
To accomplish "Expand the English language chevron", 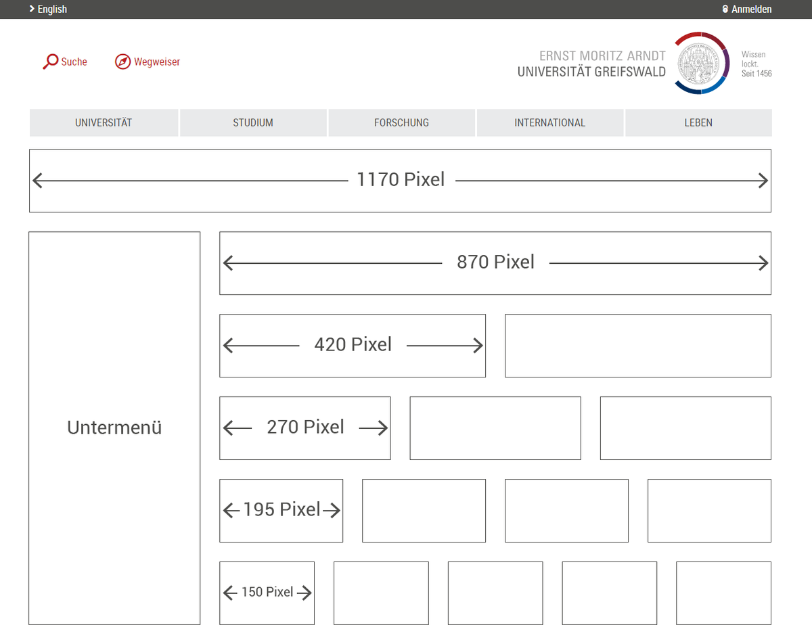I will tap(32, 9).
